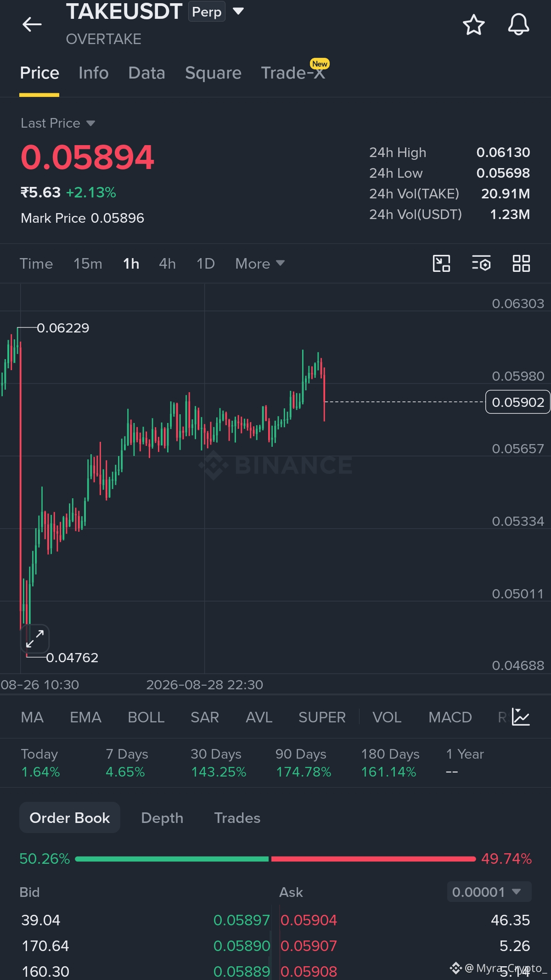The image size is (551, 980).
Task: Tap the chart high label 0.06229
Action: pos(63,327)
